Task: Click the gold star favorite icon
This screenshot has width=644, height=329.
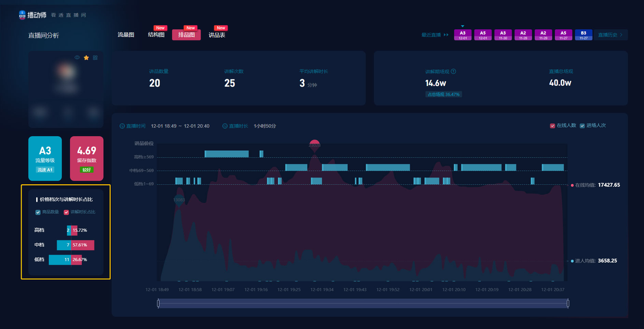Action: coord(86,57)
